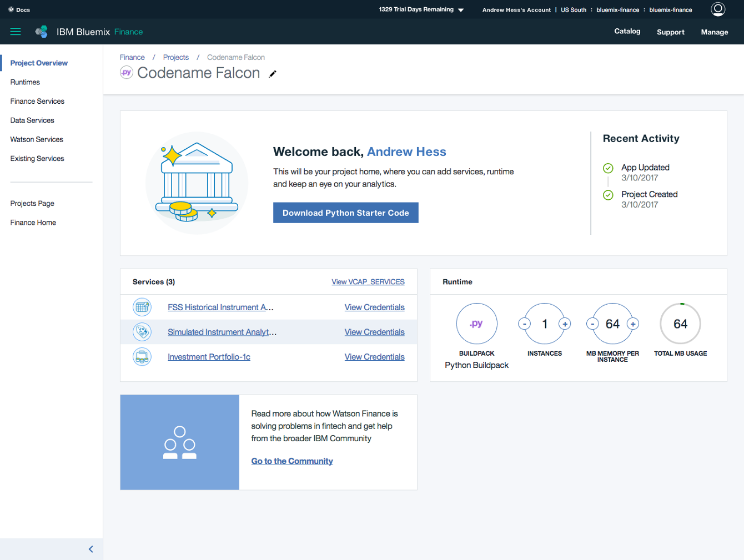Click the Investment Portfolio-1c service icon

pos(142,356)
